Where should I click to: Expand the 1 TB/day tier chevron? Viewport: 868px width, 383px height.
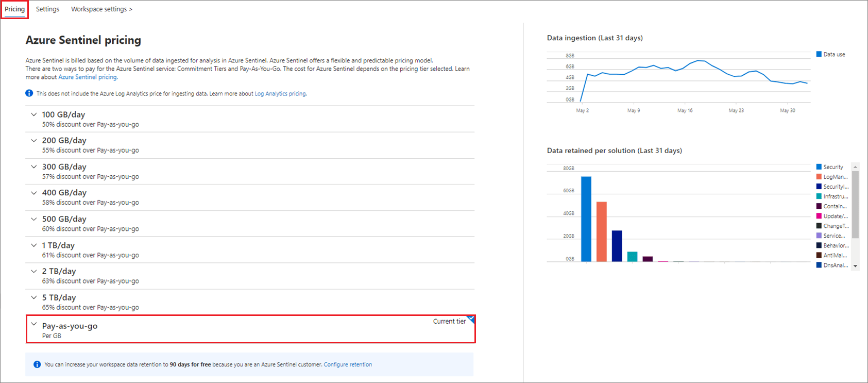point(34,245)
